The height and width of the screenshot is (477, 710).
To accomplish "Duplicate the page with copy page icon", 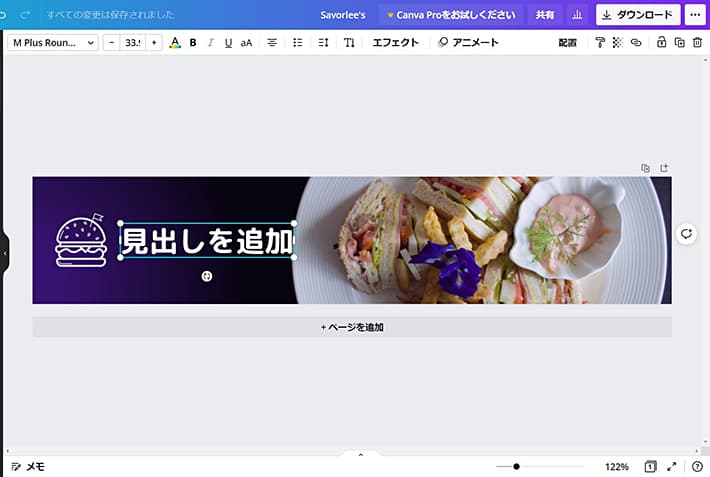I will pyautogui.click(x=645, y=168).
